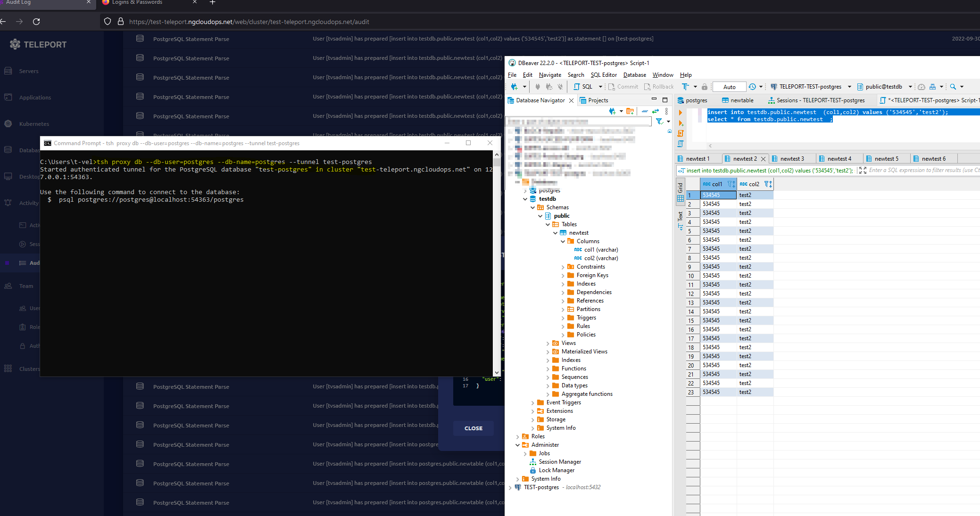Screen dimensions: 980x516
Task: Expand the Constraints folder
Action: (563, 267)
